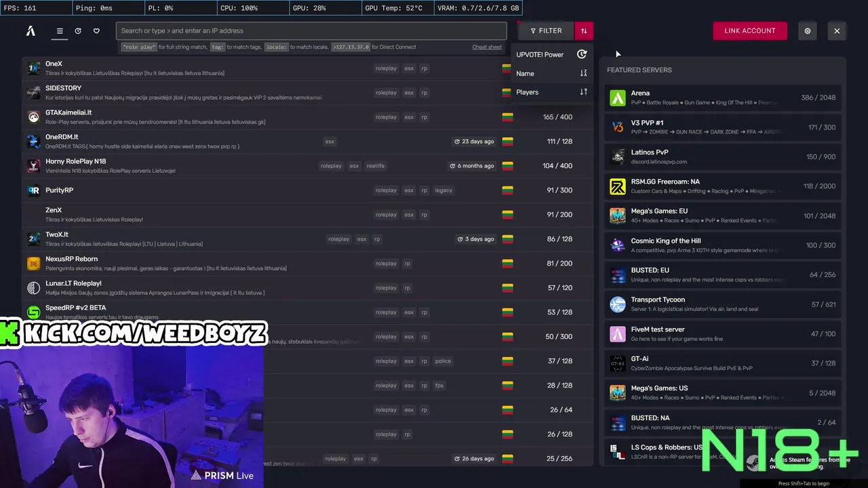868x488 pixels.
Task: Click the Lithuanian flag on PurityRP row
Action: tap(507, 190)
